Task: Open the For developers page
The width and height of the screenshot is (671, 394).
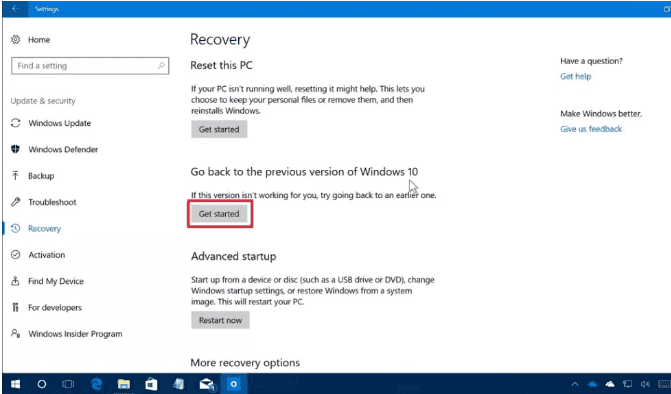Action: tap(55, 308)
